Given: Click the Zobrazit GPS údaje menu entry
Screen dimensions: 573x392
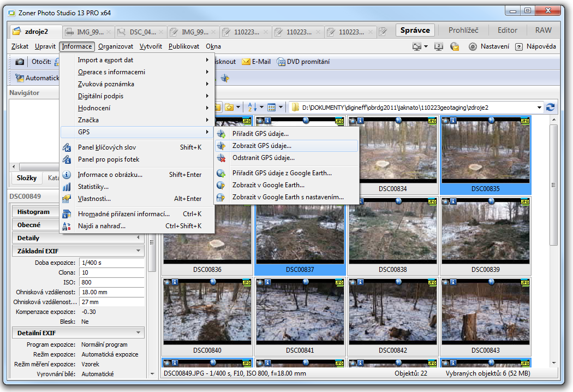Looking at the screenshot, I should point(261,146).
